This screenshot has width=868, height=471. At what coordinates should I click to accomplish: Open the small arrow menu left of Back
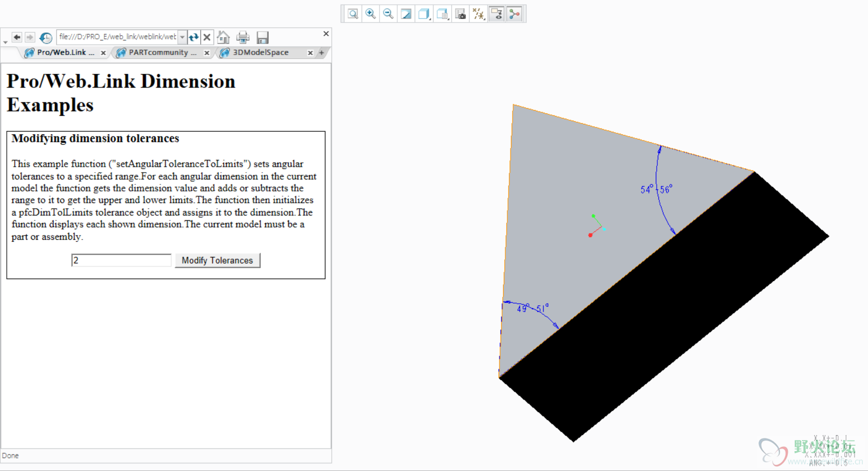[5, 42]
